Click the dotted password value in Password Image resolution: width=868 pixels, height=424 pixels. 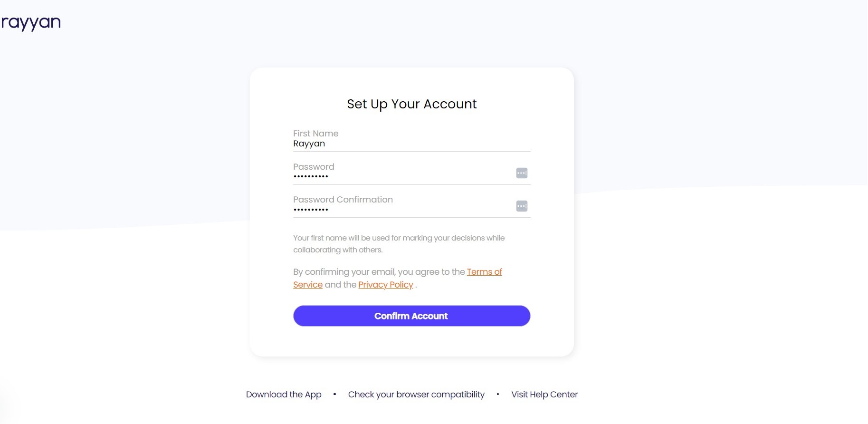pyautogui.click(x=311, y=175)
